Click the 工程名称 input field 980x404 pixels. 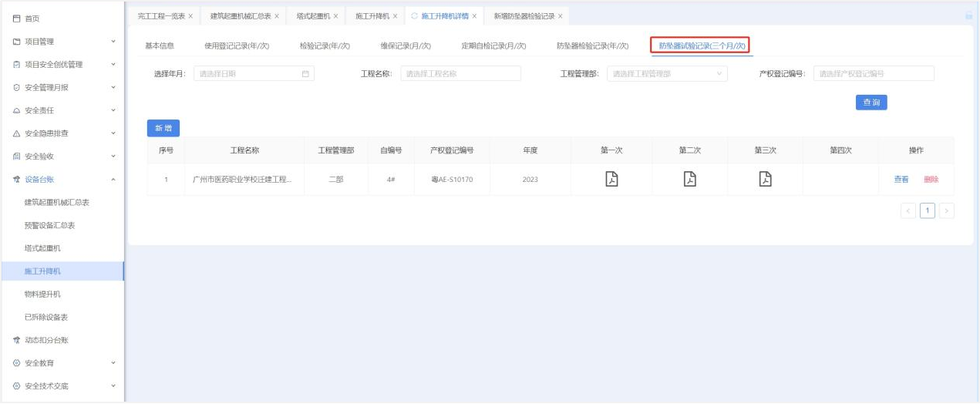460,74
